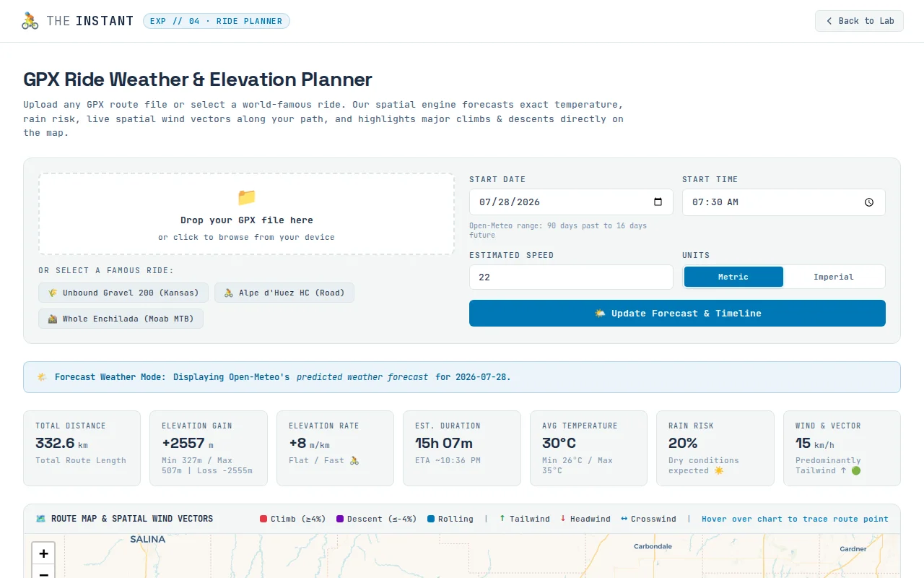Click the 'Predominantly Tailwind' text
The height and width of the screenshot is (578, 924).
point(828,465)
